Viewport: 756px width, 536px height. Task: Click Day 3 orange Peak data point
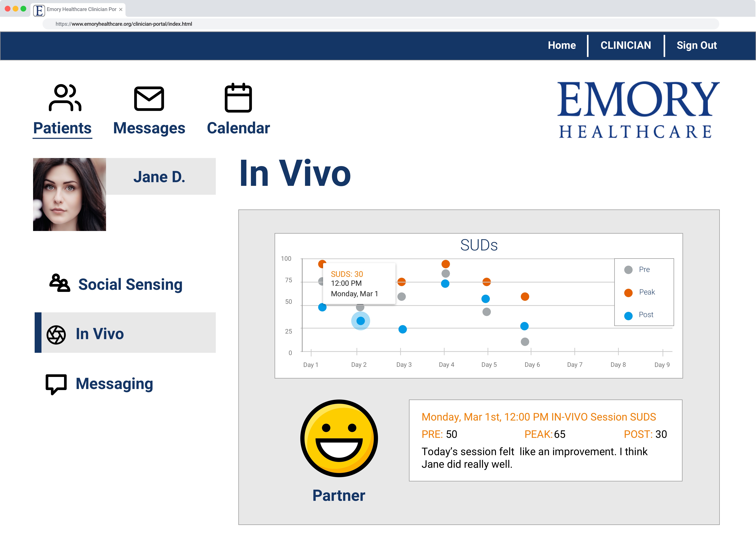click(402, 282)
